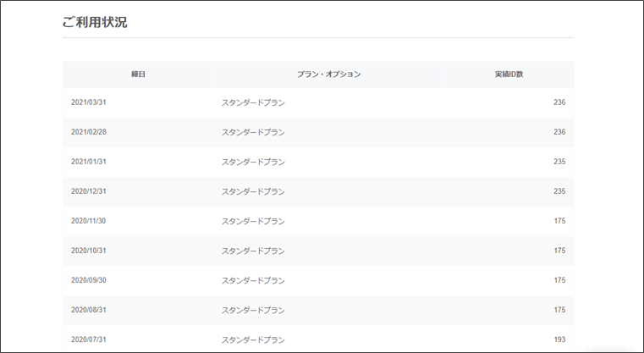Select the 2020/11/30 date cell

[x=89, y=221]
